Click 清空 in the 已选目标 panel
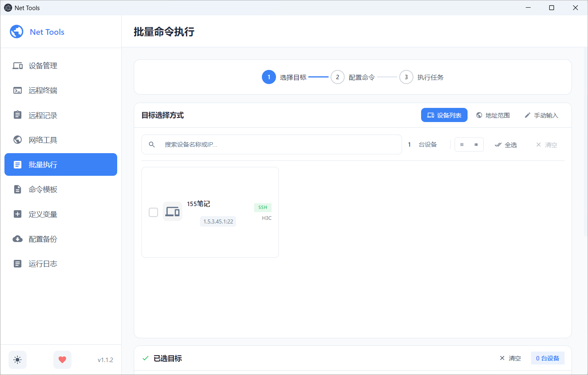The image size is (588, 375). pos(510,358)
